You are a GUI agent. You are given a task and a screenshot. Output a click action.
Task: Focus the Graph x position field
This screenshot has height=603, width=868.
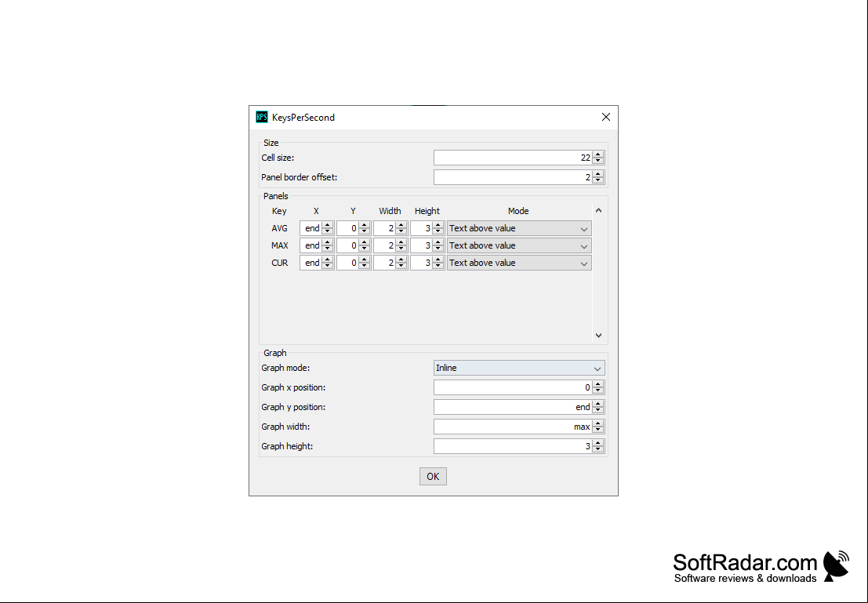click(x=513, y=387)
